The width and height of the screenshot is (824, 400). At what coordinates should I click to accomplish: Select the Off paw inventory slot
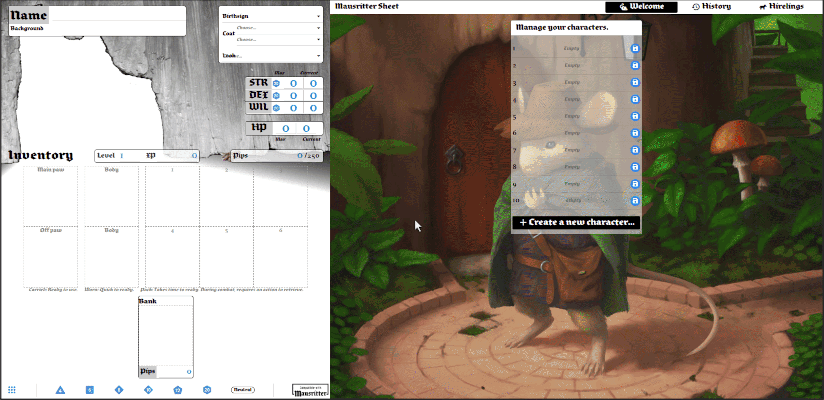50,257
